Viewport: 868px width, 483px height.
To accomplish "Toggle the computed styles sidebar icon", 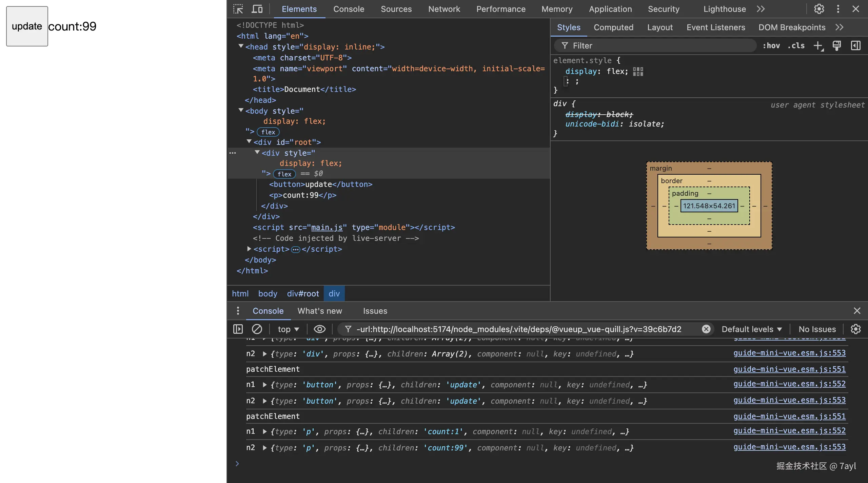I will pos(855,46).
